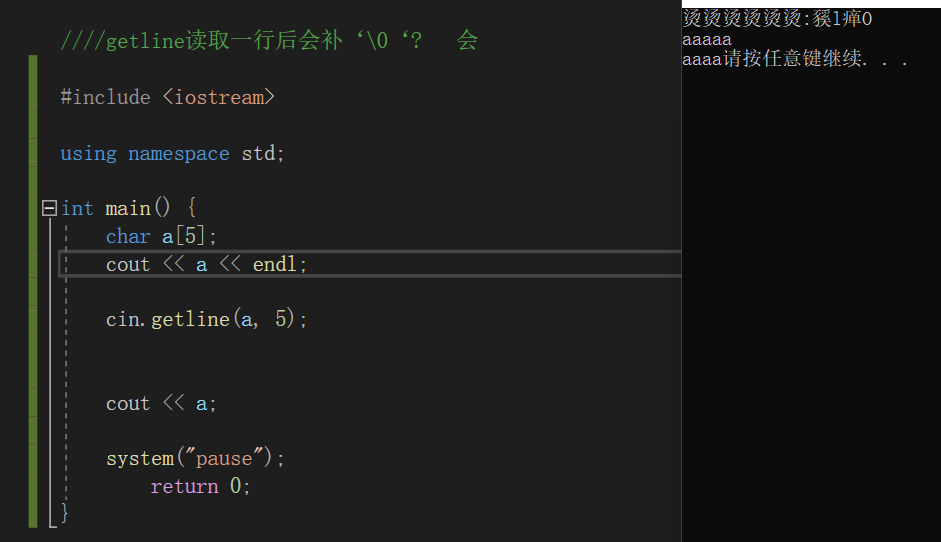Screen dimensions: 941x542
Task: Click the 'using' keyword
Action: pyautogui.click(x=88, y=154)
